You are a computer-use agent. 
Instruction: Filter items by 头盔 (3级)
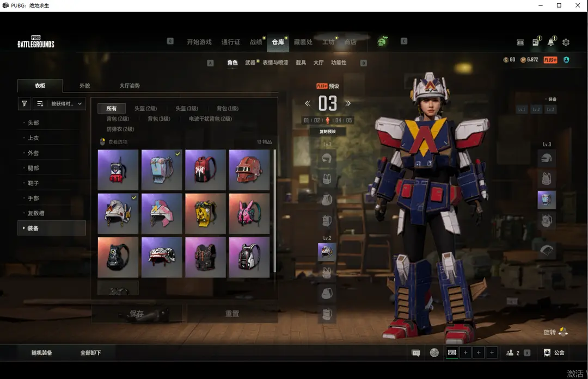point(187,109)
